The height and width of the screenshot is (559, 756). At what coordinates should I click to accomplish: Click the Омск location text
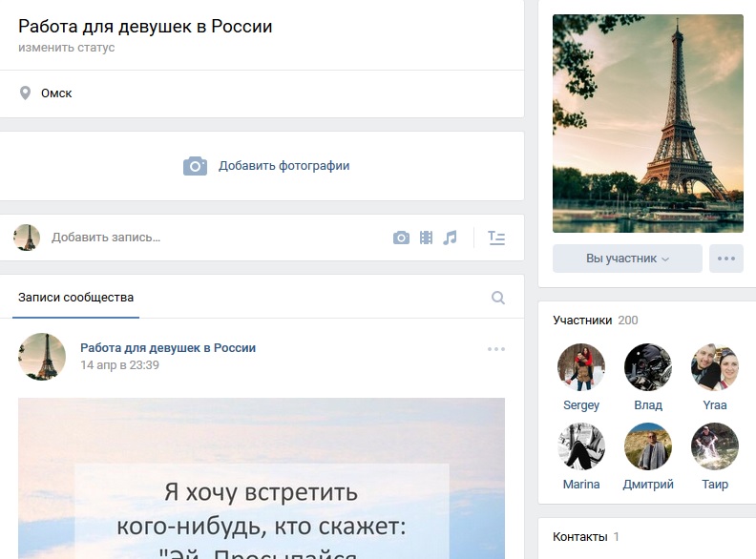pyautogui.click(x=56, y=93)
